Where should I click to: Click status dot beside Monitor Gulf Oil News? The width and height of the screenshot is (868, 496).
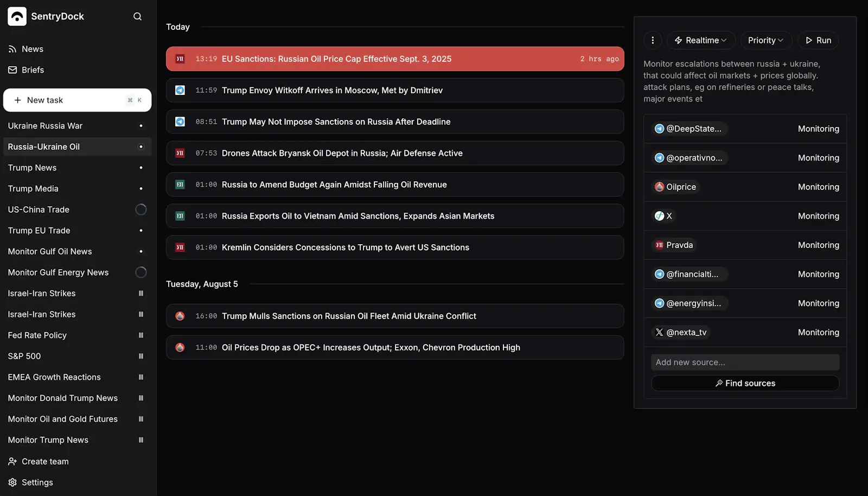click(x=141, y=252)
